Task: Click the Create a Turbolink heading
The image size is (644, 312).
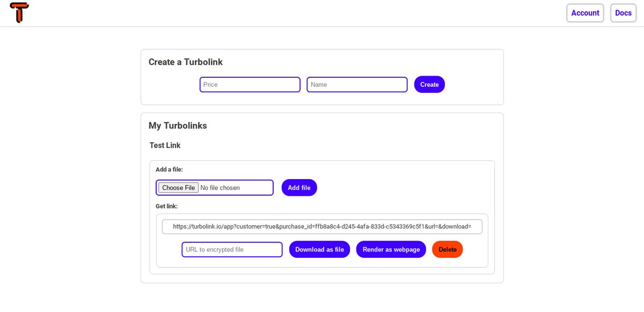Action: [185, 62]
